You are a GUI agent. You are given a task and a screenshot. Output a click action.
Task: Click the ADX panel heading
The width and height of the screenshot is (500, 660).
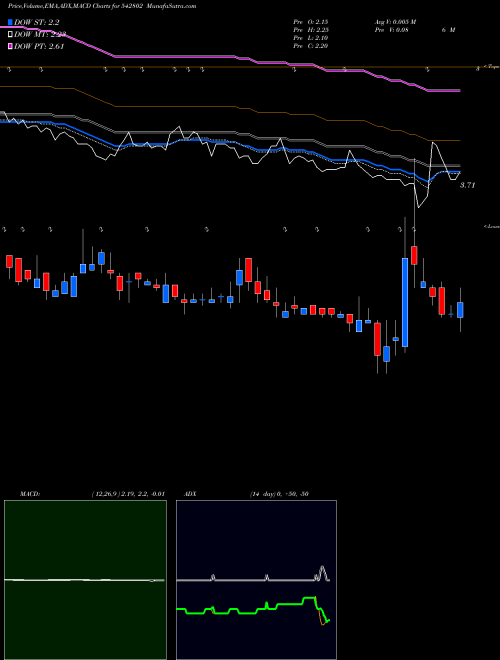click(190, 494)
